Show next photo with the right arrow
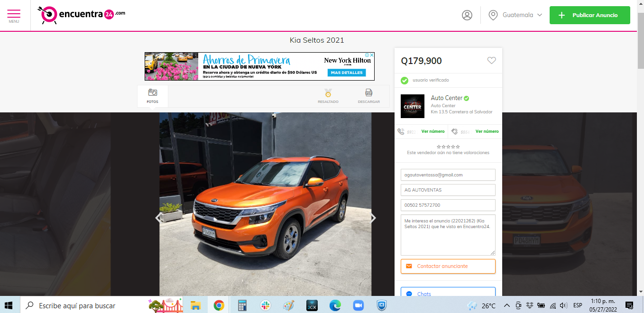The height and width of the screenshot is (313, 644). (x=373, y=218)
